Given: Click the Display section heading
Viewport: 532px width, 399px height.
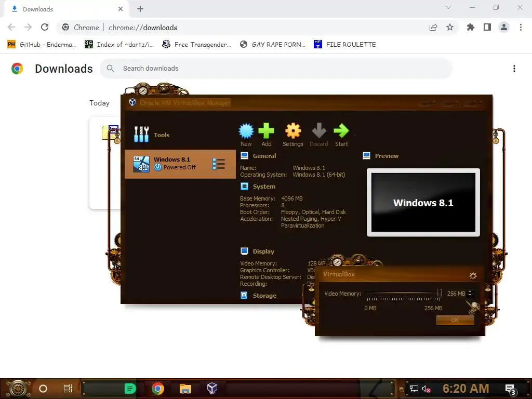Looking at the screenshot, I should pyautogui.click(x=263, y=251).
